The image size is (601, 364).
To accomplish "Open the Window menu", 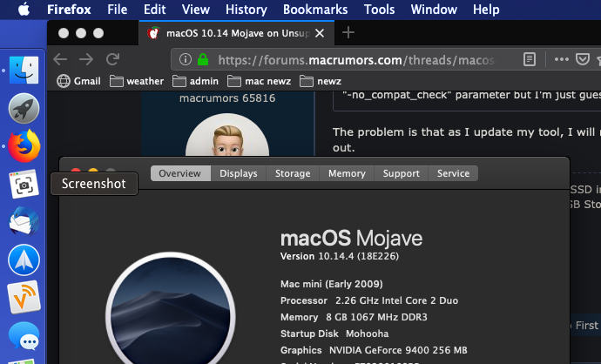I will click(x=434, y=10).
